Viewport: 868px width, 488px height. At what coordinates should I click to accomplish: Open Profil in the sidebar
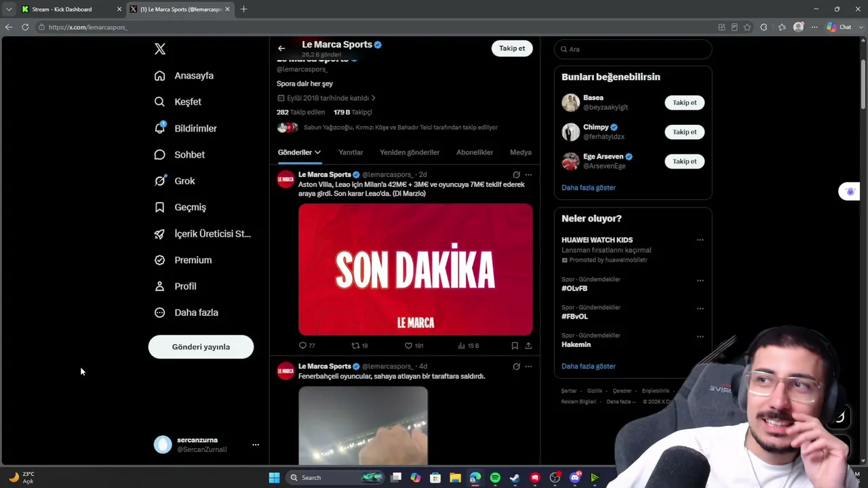(175, 287)
